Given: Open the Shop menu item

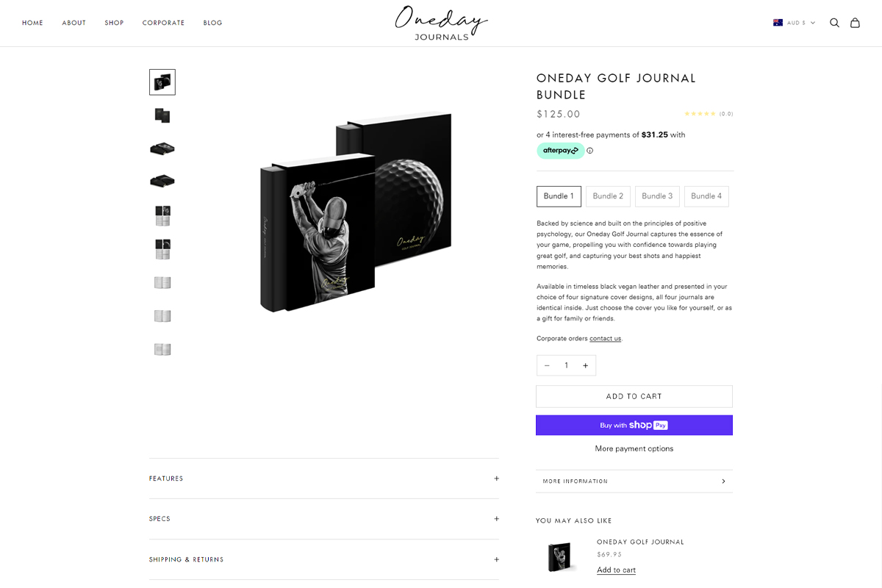Looking at the screenshot, I should point(114,23).
